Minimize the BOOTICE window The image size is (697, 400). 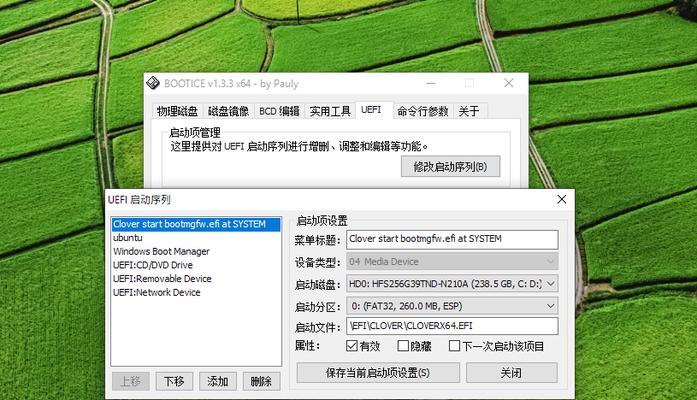coord(431,83)
